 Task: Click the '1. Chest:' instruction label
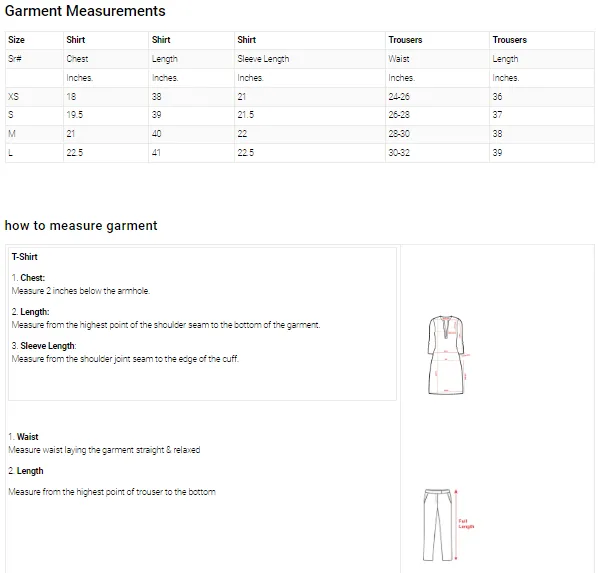28,278
